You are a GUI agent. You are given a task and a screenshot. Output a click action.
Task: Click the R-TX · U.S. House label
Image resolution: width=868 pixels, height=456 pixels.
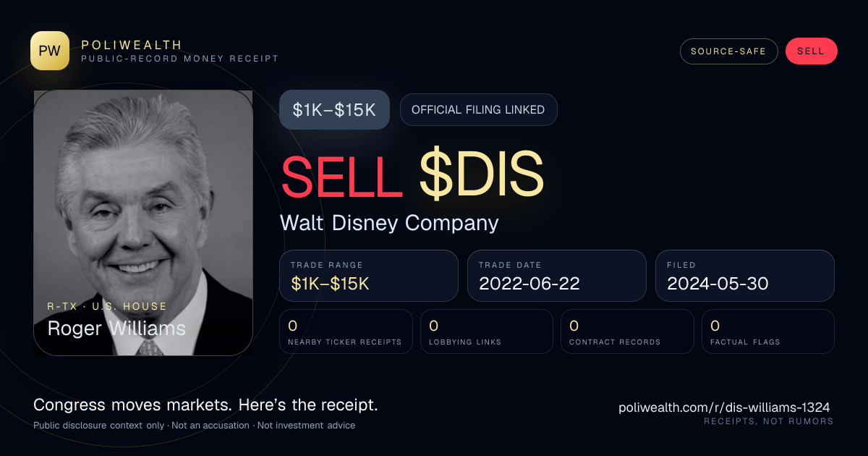click(x=107, y=306)
